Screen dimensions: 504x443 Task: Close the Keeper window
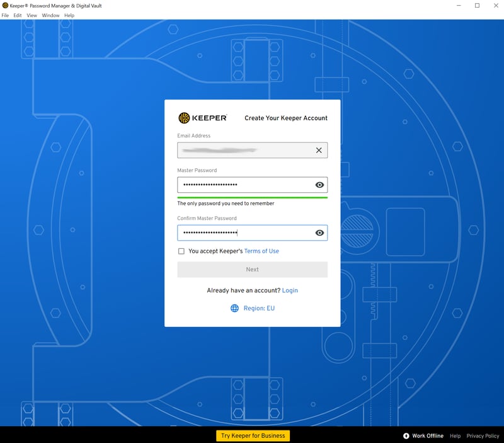496,6
